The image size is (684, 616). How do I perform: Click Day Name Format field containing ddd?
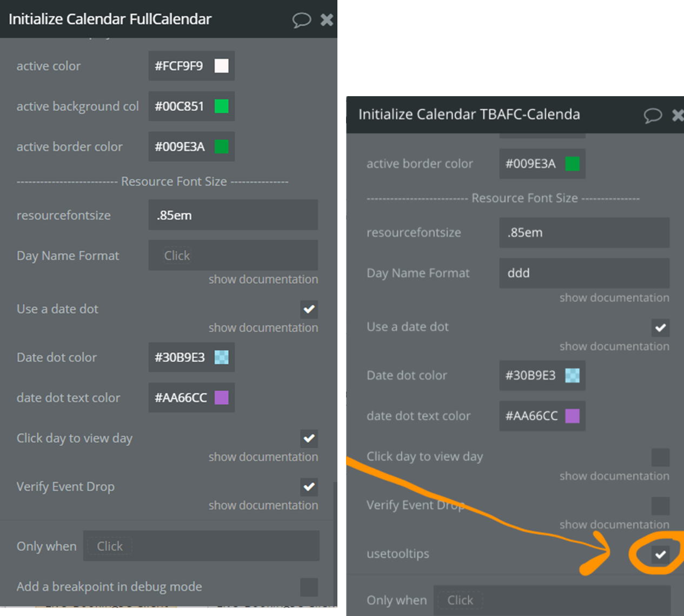584,273
